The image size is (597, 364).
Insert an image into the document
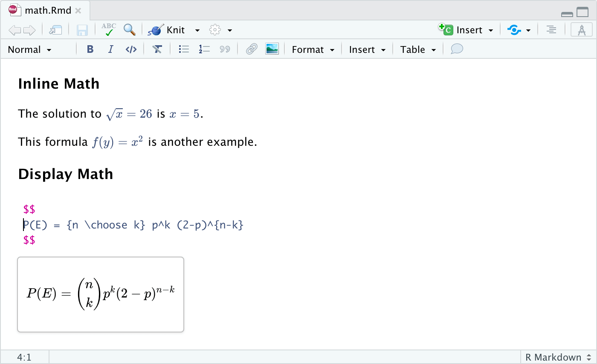272,49
